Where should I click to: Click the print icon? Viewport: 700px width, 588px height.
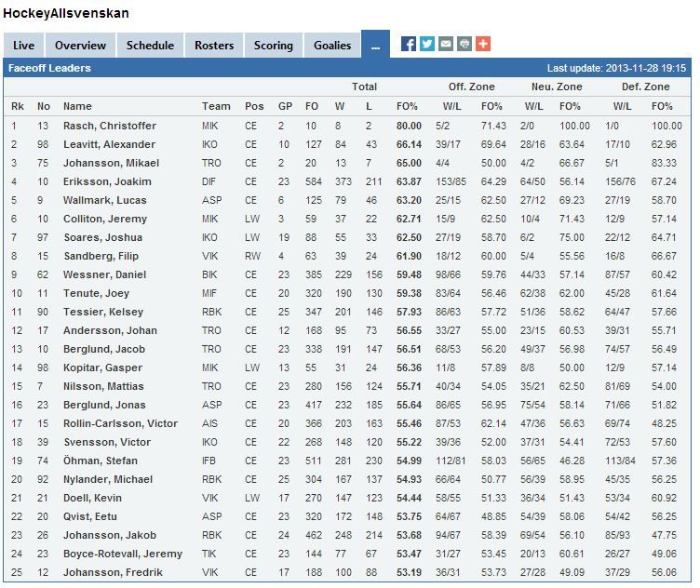pyautogui.click(x=464, y=44)
